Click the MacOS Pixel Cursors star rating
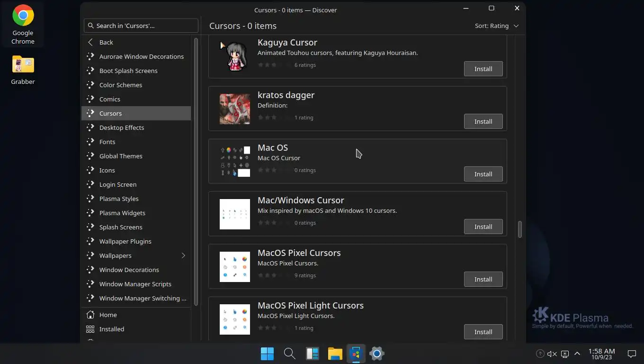The width and height of the screenshot is (644, 364). [274, 275]
